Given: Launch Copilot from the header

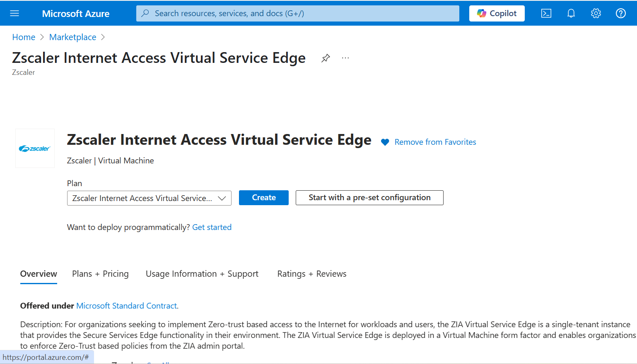Looking at the screenshot, I should [x=497, y=13].
